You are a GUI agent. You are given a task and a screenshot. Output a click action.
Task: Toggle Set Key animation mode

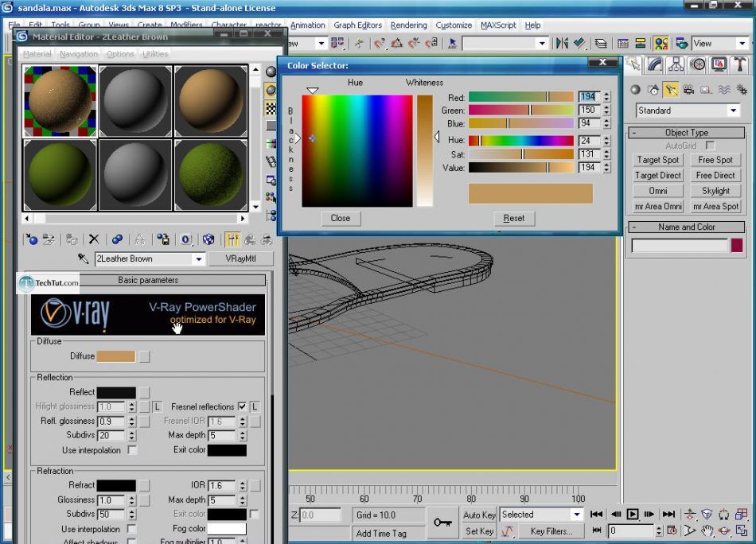479,531
